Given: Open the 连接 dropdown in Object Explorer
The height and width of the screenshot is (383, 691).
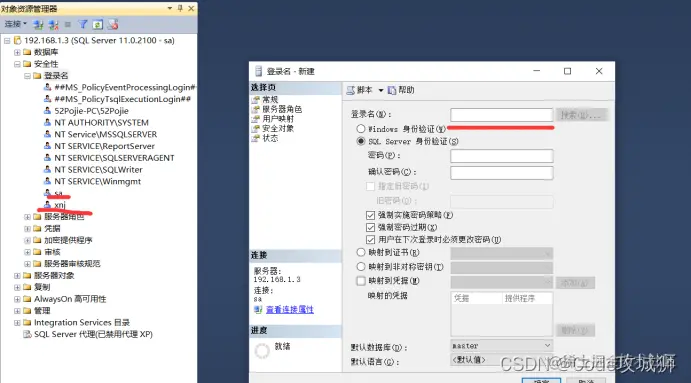Looking at the screenshot, I should [16, 24].
